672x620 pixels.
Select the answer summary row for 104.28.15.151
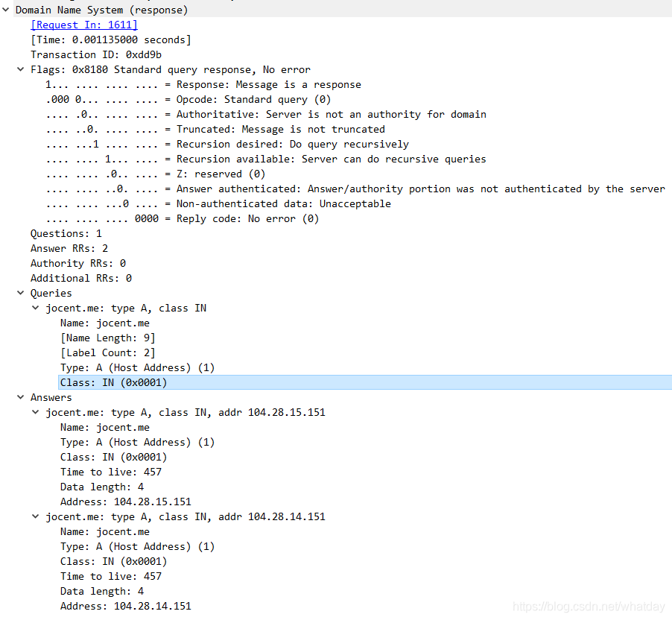click(186, 413)
